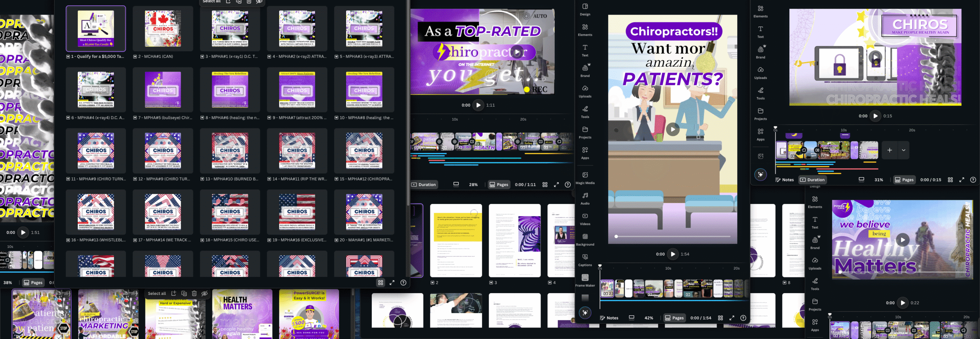Enter fullscreen next to 0:00 / 1:11 timer
The image size is (980, 339).
point(556,185)
